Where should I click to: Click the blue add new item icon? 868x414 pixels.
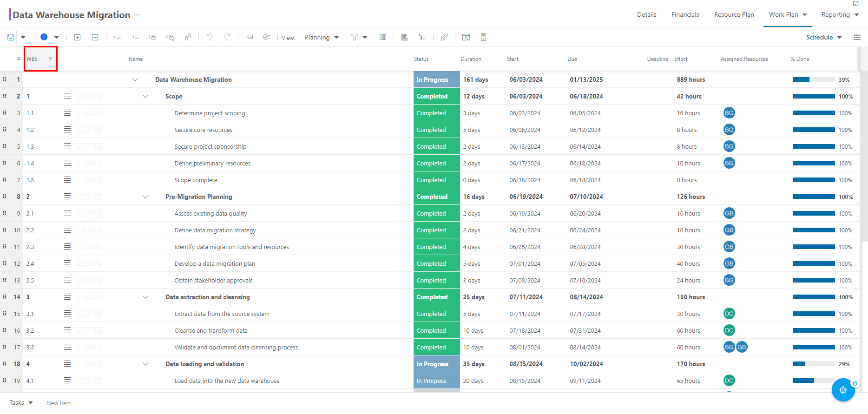point(44,37)
